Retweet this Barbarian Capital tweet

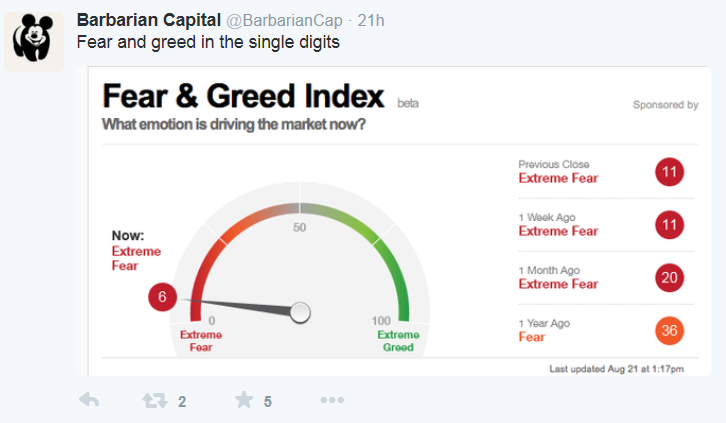click(154, 401)
